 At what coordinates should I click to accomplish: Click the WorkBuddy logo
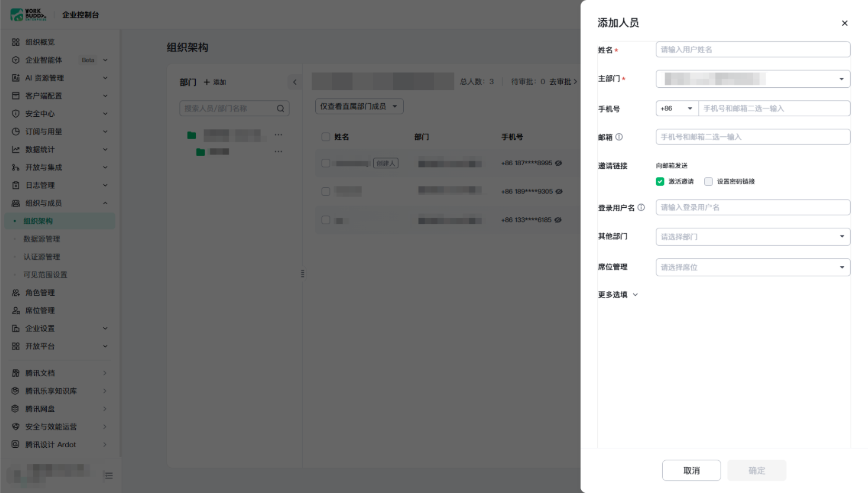(x=28, y=15)
